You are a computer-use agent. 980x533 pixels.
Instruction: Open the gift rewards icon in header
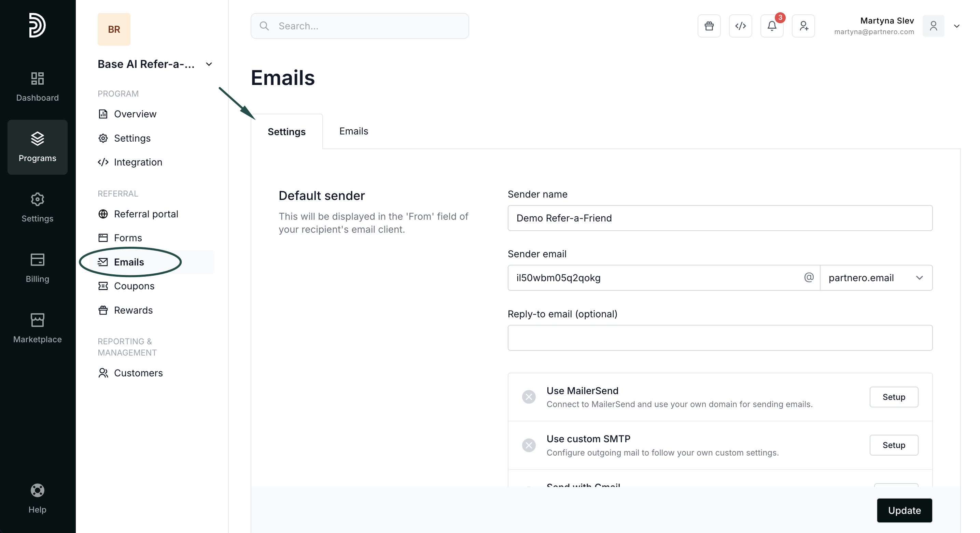[709, 26]
